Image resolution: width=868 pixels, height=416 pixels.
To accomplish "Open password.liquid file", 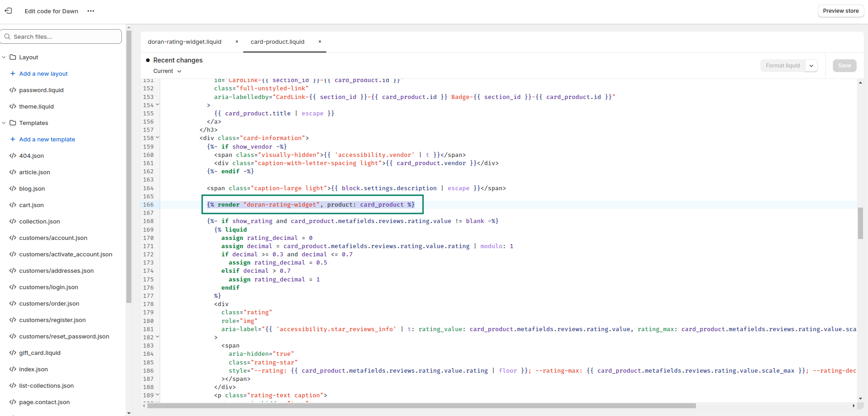I will [x=41, y=90].
